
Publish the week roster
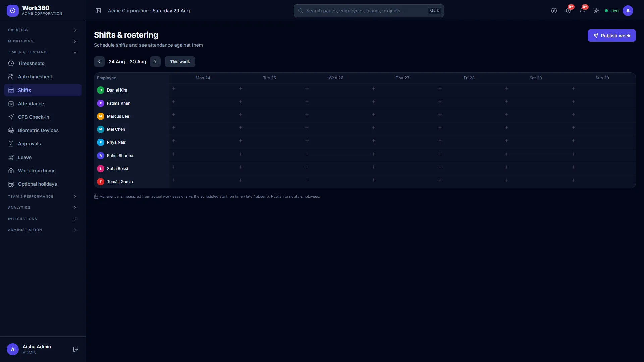[611, 36]
